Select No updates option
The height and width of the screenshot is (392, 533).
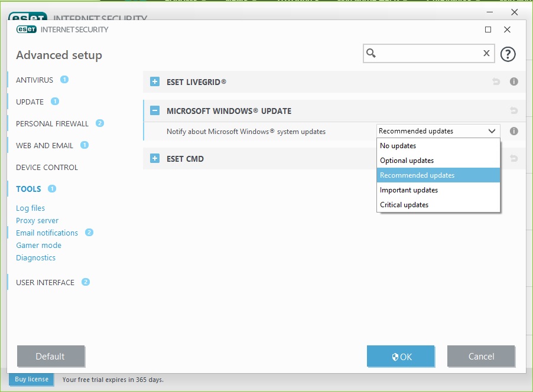[438, 146]
